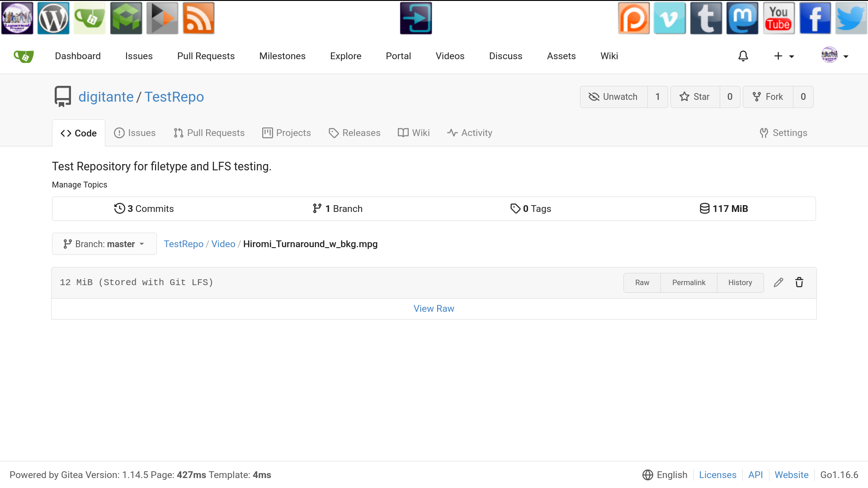Open the notifications bell icon
Screen dimensions: 868x488
click(x=743, y=56)
